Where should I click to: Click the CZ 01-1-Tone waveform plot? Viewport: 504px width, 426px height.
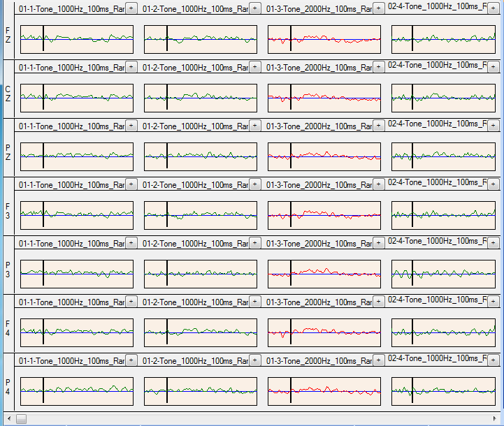coord(77,98)
